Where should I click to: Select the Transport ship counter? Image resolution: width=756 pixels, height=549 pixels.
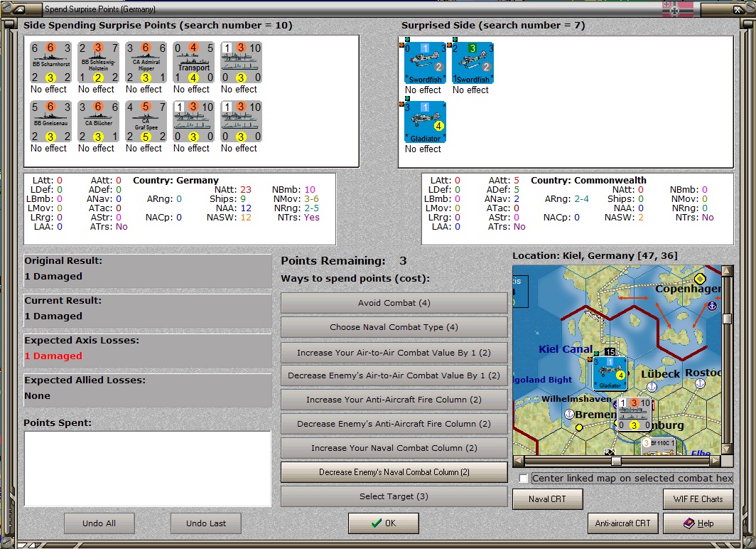[x=193, y=63]
